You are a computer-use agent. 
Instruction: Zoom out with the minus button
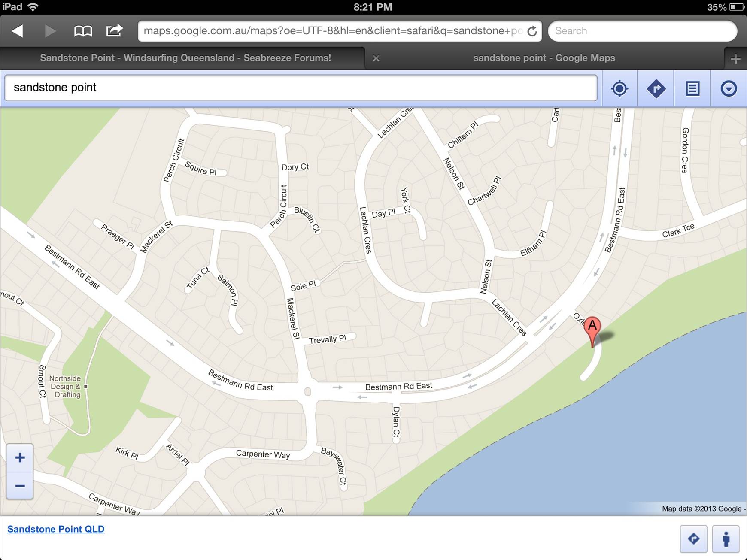pyautogui.click(x=20, y=486)
